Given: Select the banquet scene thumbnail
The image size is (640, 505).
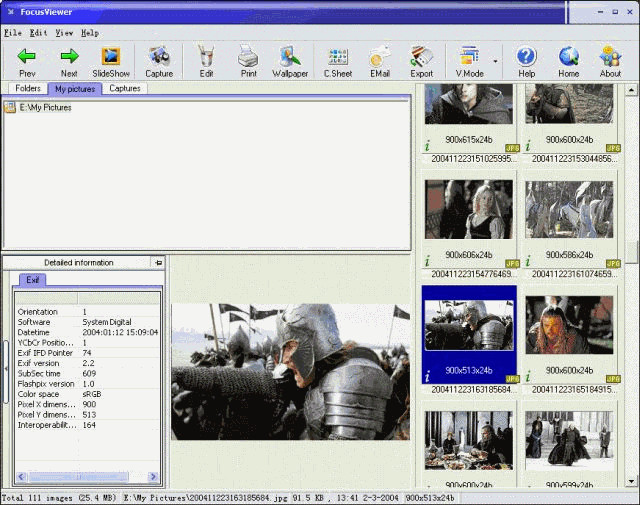Looking at the screenshot, I should coord(469,440).
